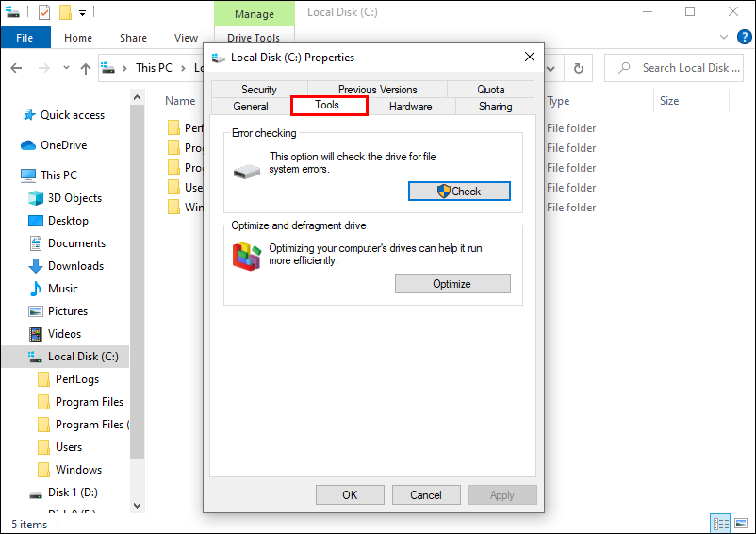The width and height of the screenshot is (756, 534).
Task: Switch to Previous Versions tab
Action: 377,90
